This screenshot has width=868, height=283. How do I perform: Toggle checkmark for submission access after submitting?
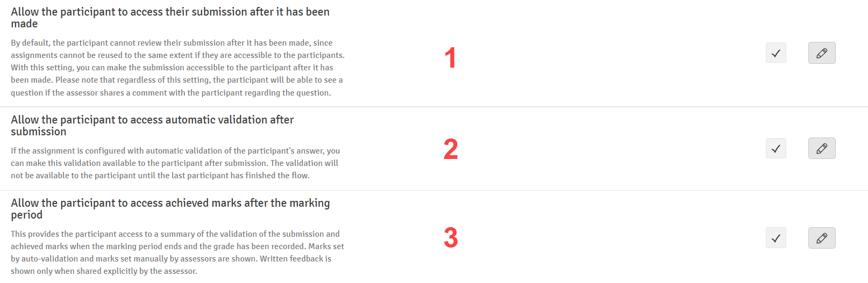tap(775, 53)
